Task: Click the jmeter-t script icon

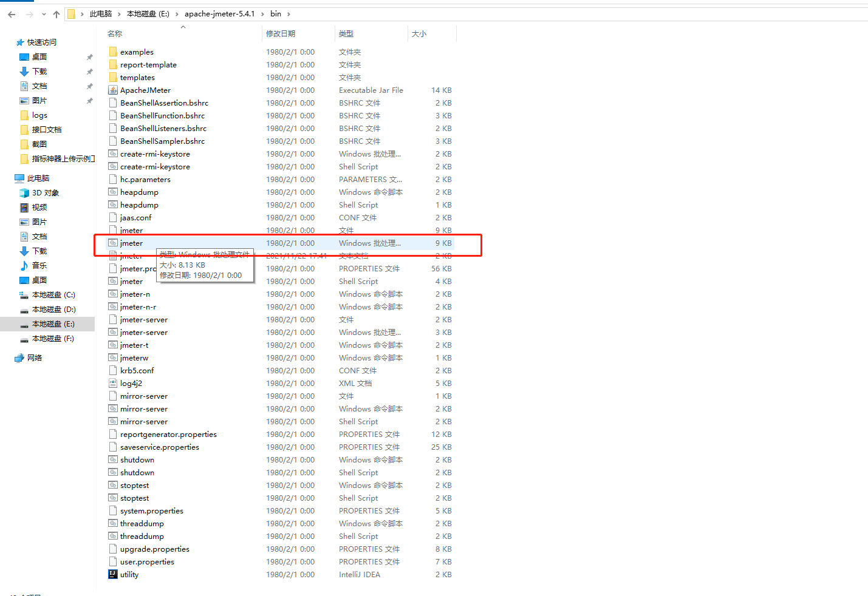Action: pos(113,345)
